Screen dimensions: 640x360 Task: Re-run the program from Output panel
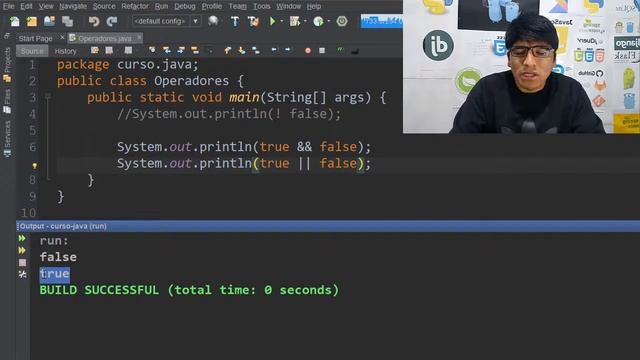[22, 238]
